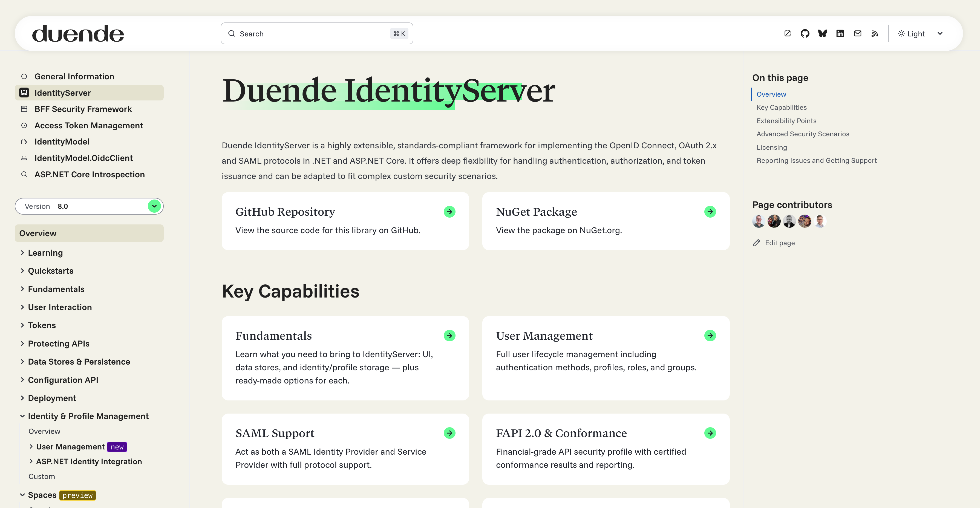980x508 pixels.
Task: Open the RSS feed icon
Action: pyautogui.click(x=875, y=33)
